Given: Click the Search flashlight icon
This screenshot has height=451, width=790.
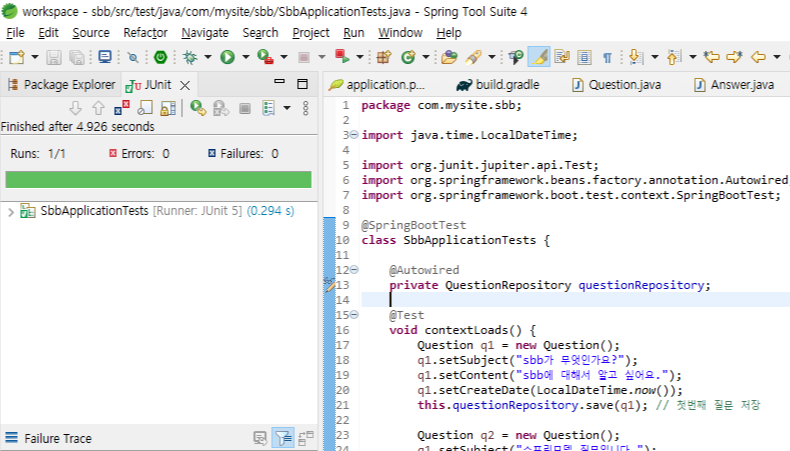Looking at the screenshot, I should click(x=473, y=57).
